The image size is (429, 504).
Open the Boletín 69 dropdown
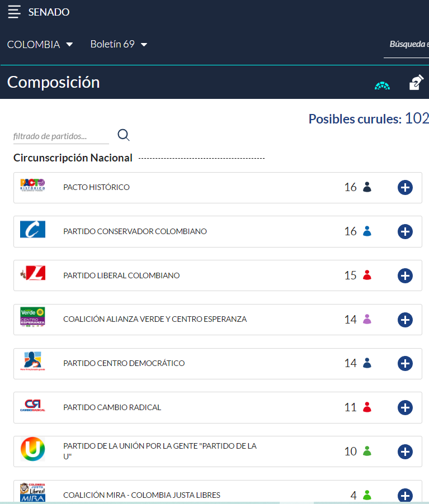click(x=119, y=45)
